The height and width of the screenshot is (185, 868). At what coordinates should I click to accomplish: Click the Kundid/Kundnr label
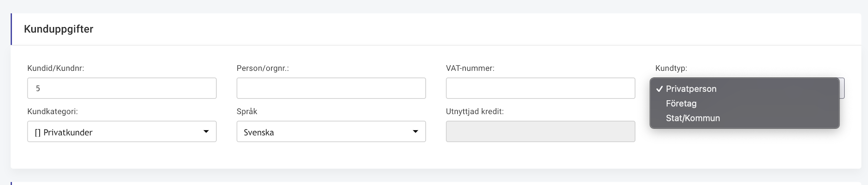coord(56,69)
